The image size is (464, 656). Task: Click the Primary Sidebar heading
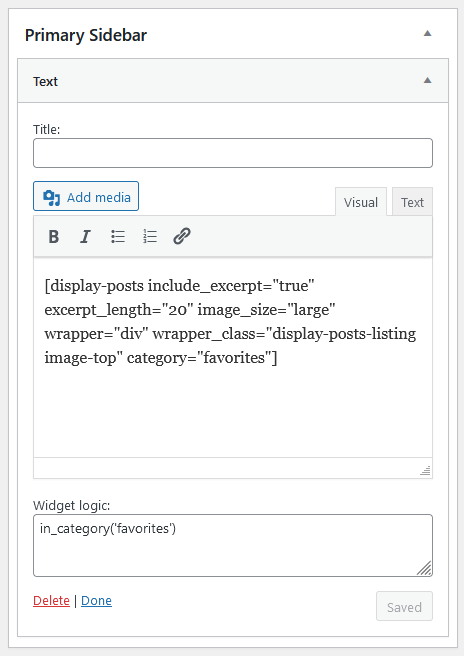click(86, 35)
